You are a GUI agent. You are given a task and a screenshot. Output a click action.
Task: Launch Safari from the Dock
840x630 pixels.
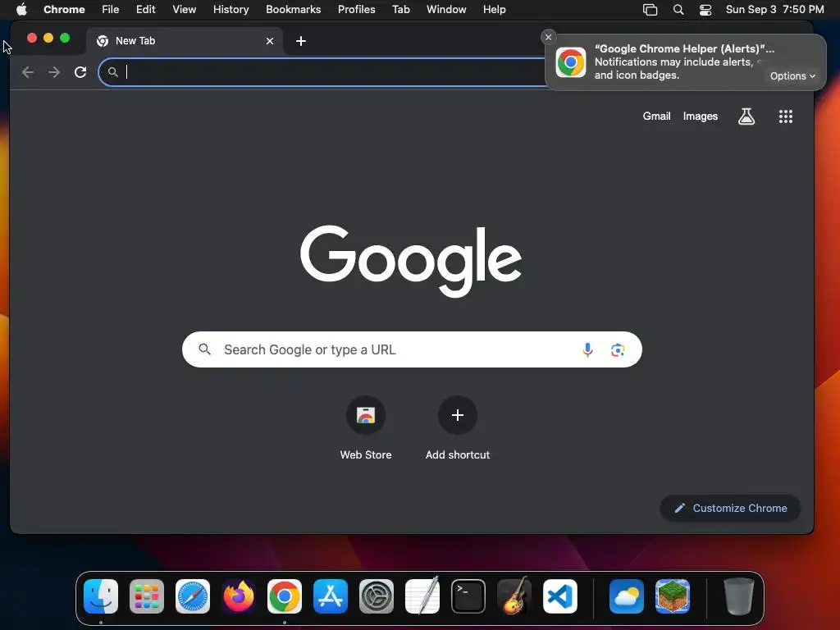(x=193, y=596)
